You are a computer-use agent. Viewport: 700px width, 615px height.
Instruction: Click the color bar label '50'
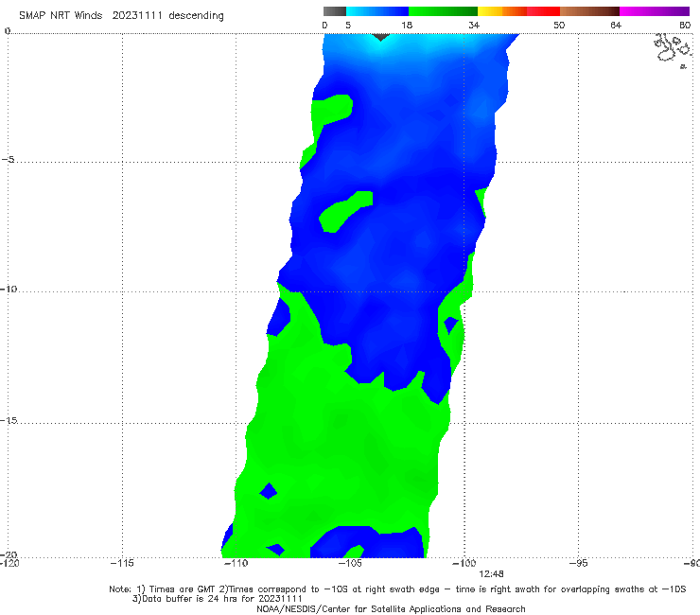tap(559, 25)
